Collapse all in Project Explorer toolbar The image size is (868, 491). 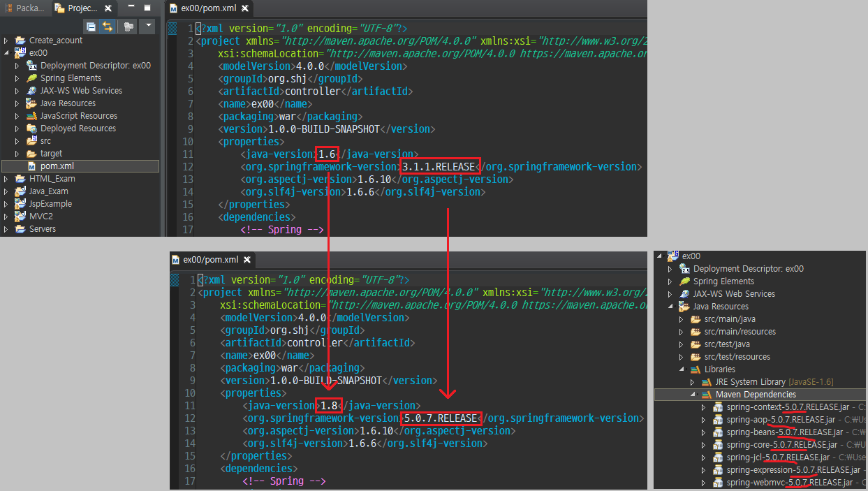tap(91, 27)
